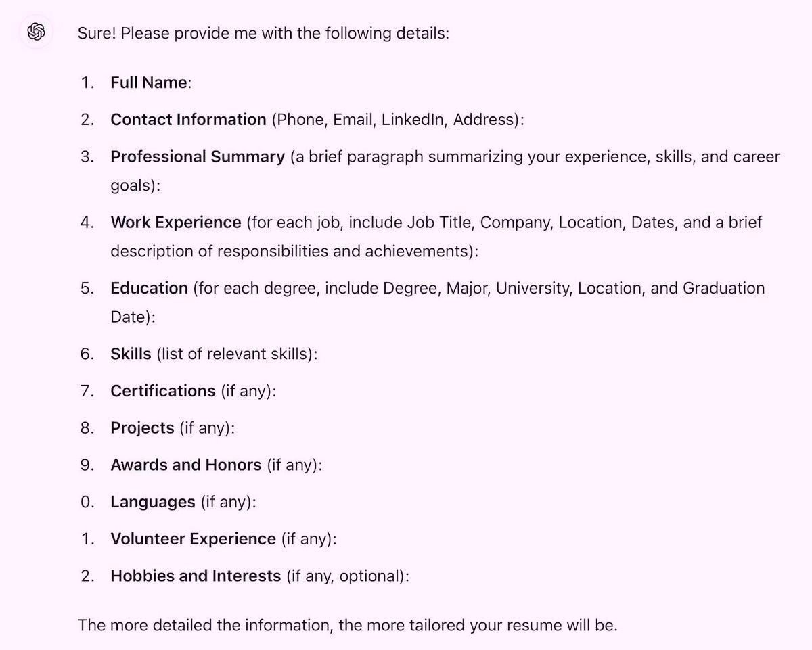
Task: Click the 'Sure! Please provide me' intro sentence
Action: 263,32
